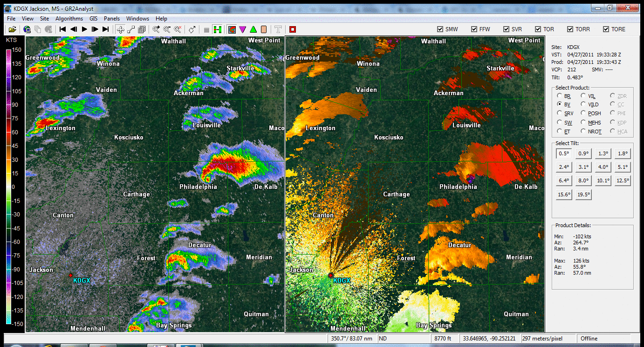This screenshot has height=347, width=644.
Task: Toggle the red-green smoothing icon
Action: point(217,29)
